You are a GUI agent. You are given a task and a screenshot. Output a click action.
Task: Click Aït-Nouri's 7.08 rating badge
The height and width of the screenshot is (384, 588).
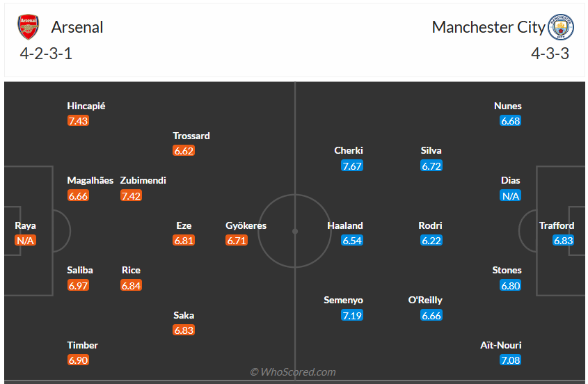pos(511,360)
